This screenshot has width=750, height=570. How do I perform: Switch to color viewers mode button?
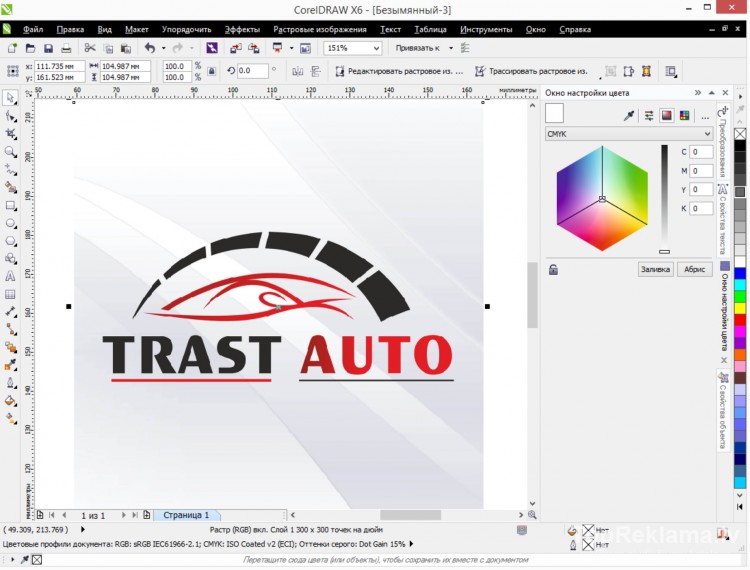tap(666, 116)
